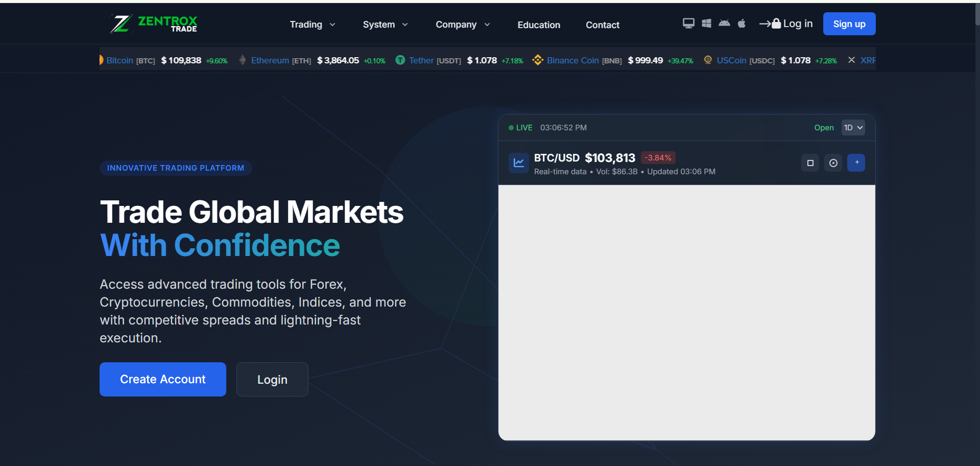Toggle the LIVE indicator on the chart
The width and height of the screenshot is (980, 466).
point(519,127)
